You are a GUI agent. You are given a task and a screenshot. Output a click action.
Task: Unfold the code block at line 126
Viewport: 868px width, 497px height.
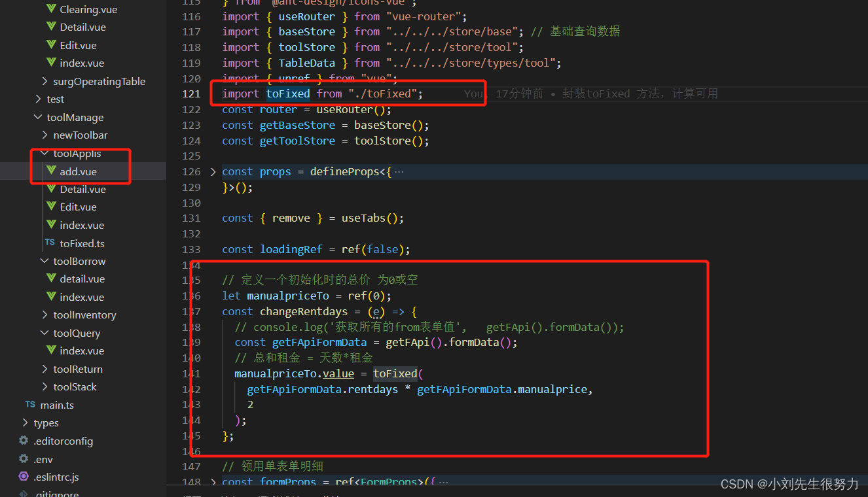click(213, 171)
